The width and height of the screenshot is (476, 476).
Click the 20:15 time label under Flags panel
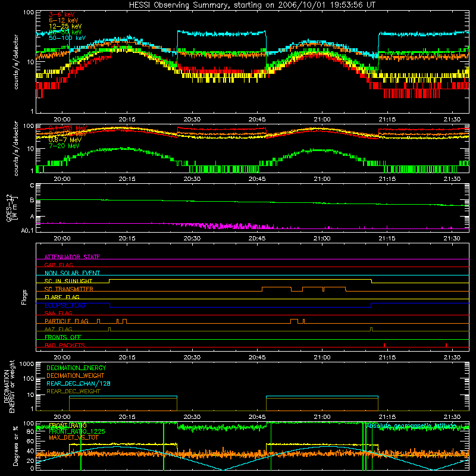127,358
